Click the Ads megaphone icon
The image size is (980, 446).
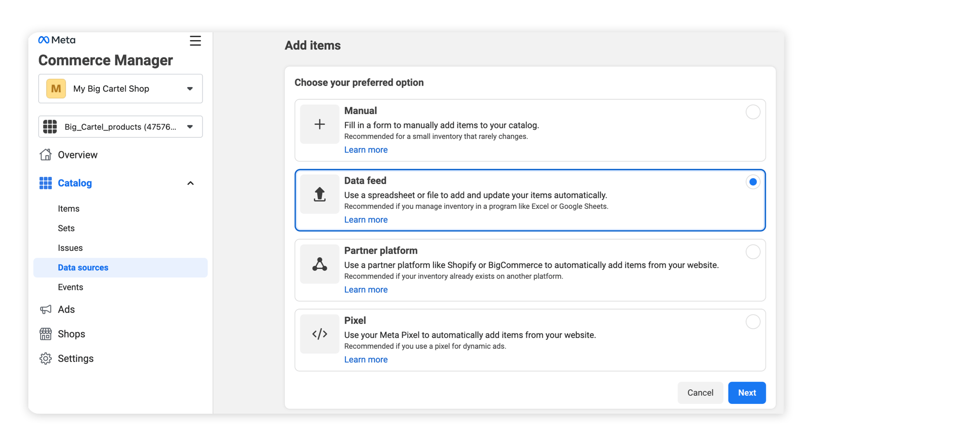tap(46, 310)
